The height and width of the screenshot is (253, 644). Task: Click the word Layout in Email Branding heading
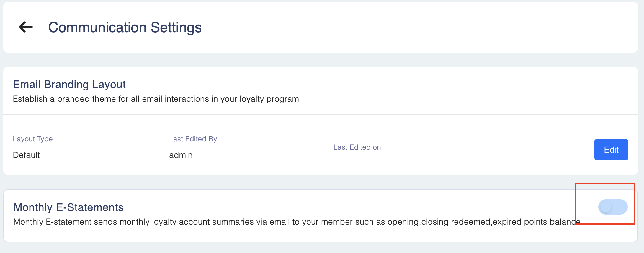pos(109,85)
